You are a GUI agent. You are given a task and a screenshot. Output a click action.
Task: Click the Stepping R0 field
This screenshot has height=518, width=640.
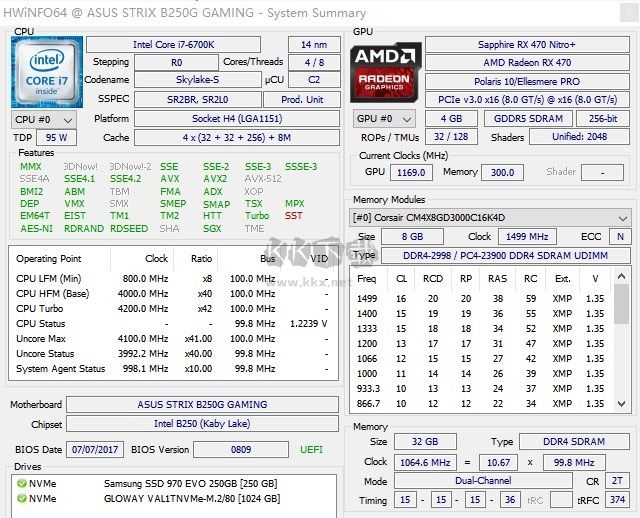[176, 62]
